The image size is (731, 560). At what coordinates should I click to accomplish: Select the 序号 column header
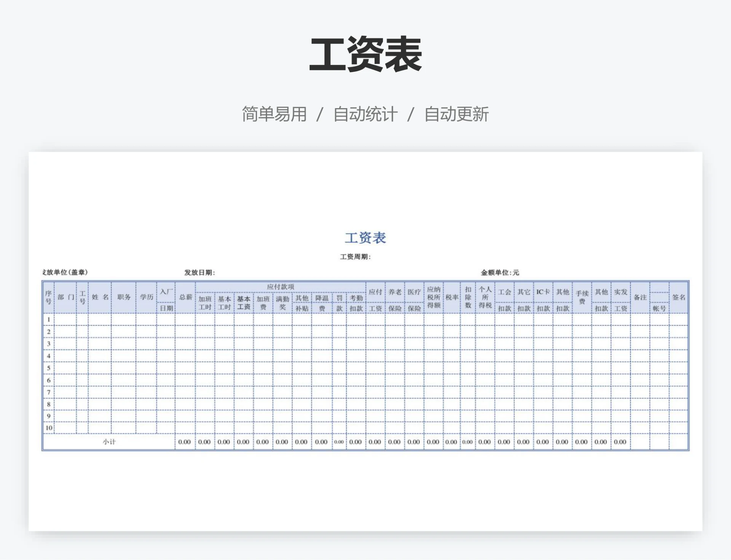48,297
